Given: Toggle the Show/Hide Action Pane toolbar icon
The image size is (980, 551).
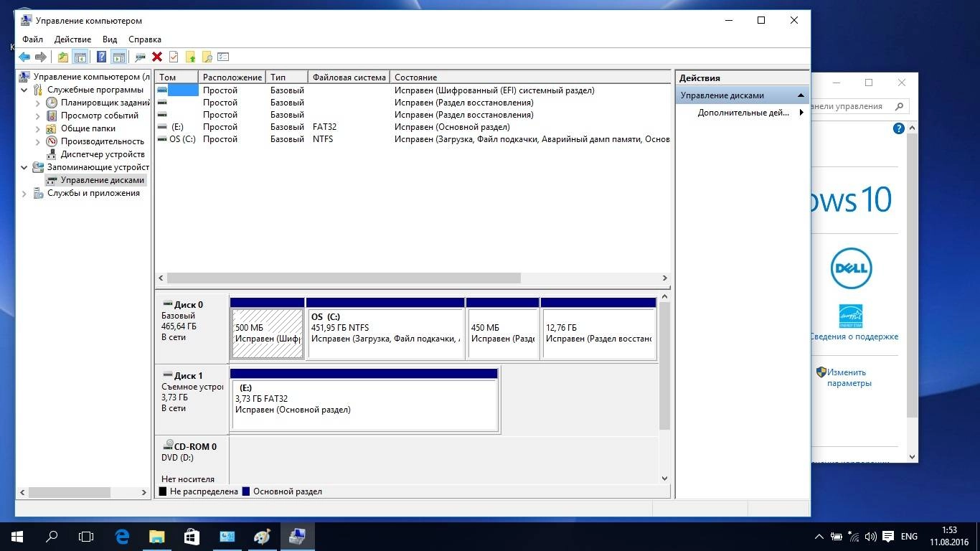Looking at the screenshot, I should point(119,57).
